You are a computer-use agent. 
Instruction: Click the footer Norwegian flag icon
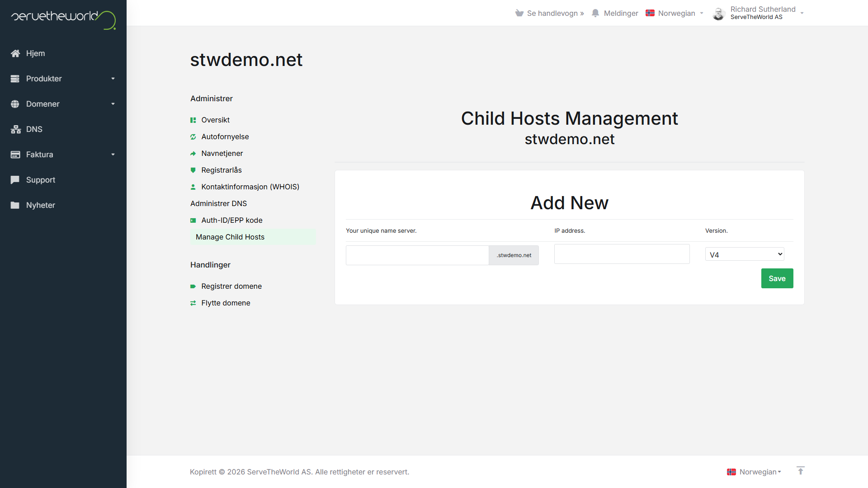pyautogui.click(x=731, y=472)
